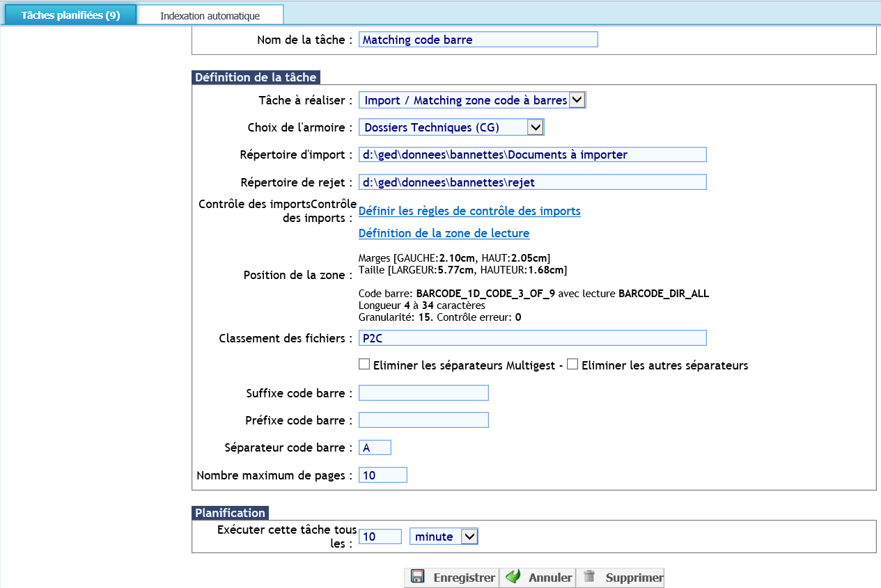Click Nombre maximum de pages field
Screen dimensions: 881x588
tap(382, 475)
